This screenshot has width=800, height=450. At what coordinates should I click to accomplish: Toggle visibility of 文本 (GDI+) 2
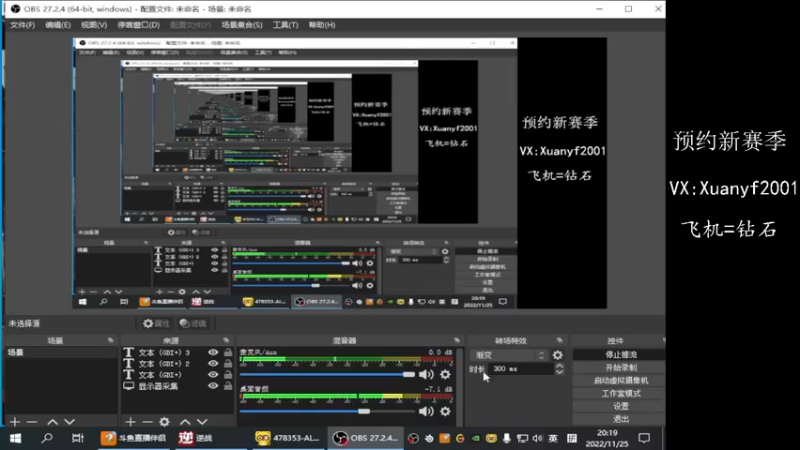click(x=213, y=364)
